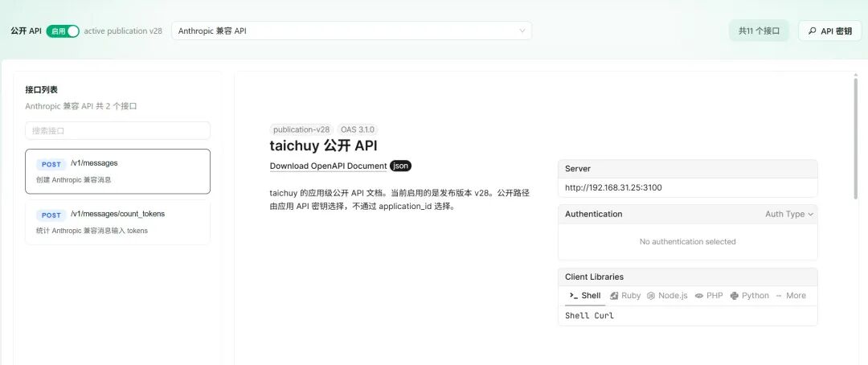Viewport: 868px width, 365px height.
Task: Click the Server header label
Action: coord(577,169)
